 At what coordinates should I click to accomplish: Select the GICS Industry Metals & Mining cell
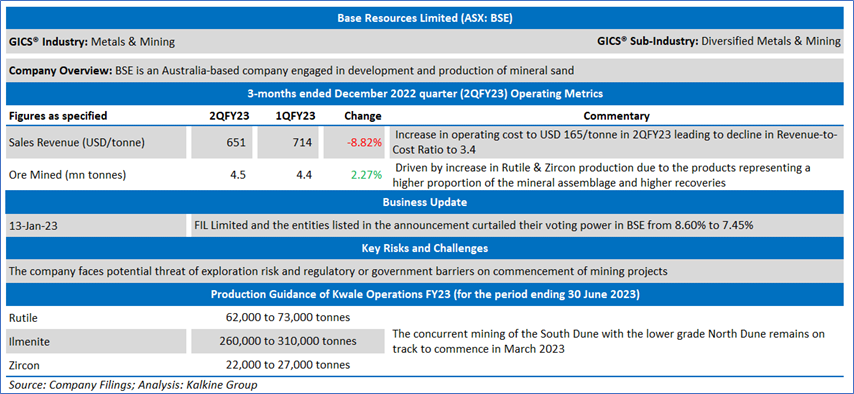coord(93,41)
